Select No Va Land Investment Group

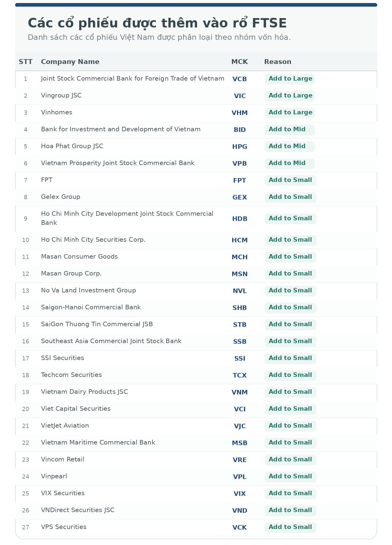[88, 290]
